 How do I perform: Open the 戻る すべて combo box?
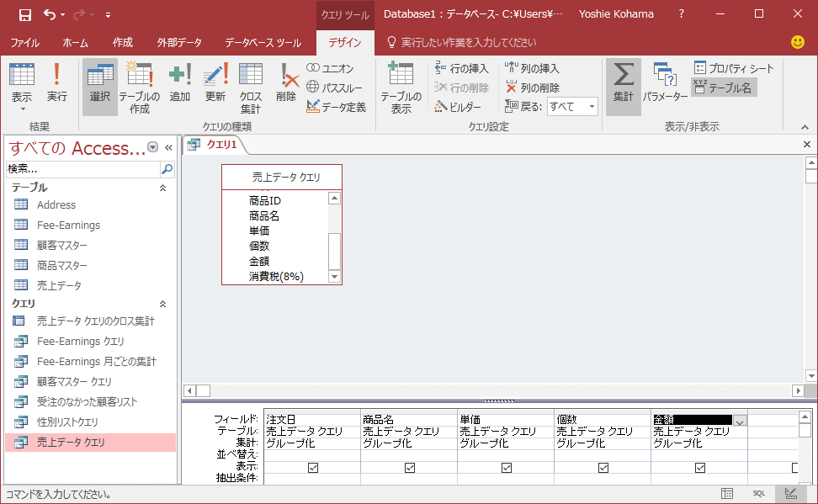click(x=571, y=107)
